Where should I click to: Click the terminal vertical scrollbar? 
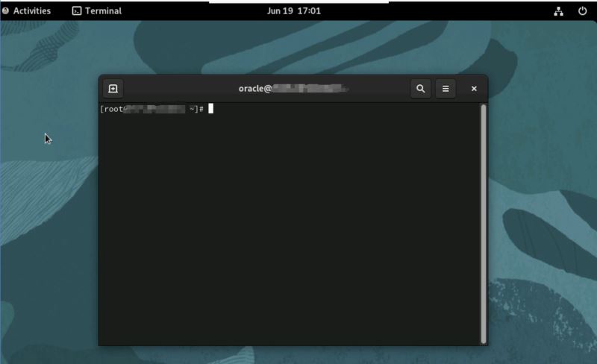484,224
